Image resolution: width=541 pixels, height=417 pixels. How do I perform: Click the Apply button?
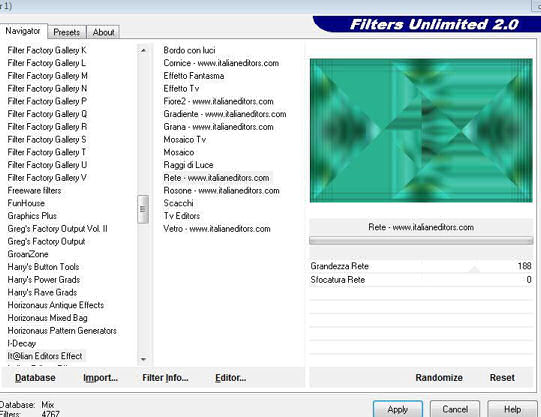[398, 409]
